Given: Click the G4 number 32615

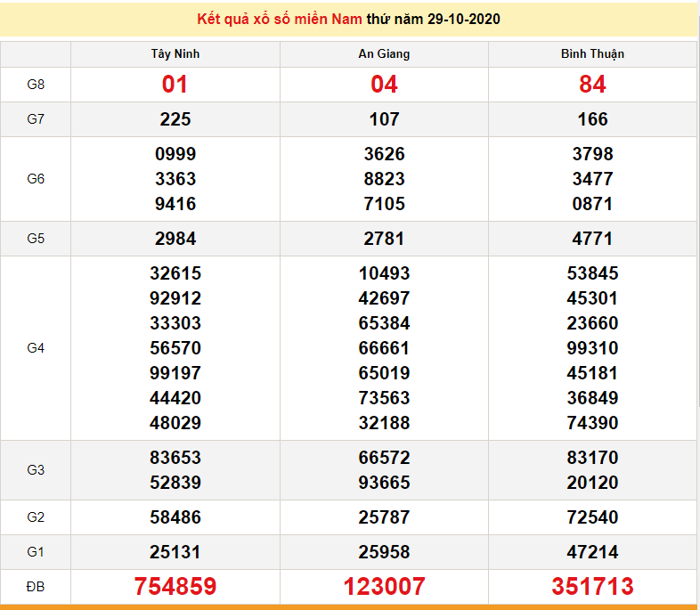Looking at the screenshot, I should tap(175, 273).
